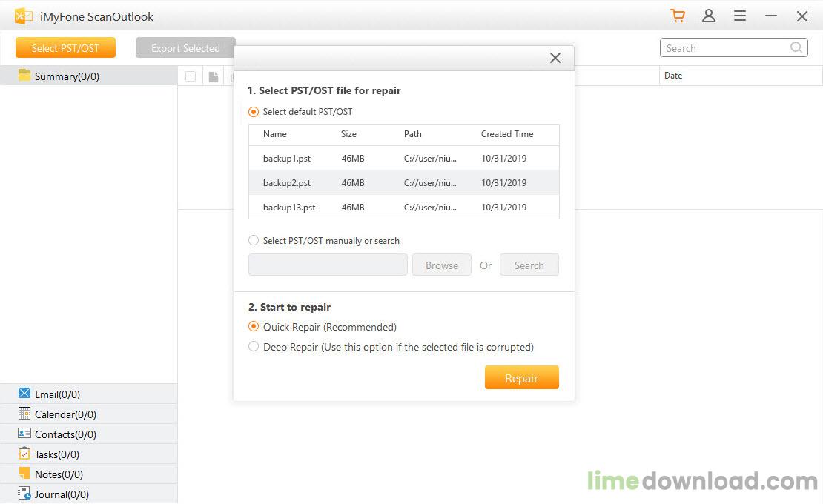This screenshot has width=823, height=504.
Task: Click the manual file path field
Action: pos(328,265)
